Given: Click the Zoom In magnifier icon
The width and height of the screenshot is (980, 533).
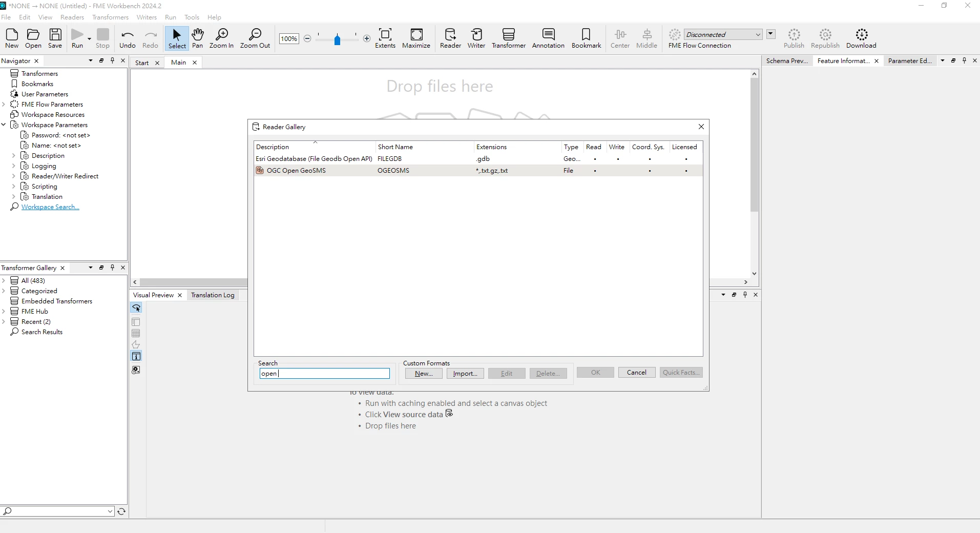Looking at the screenshot, I should pos(221,38).
